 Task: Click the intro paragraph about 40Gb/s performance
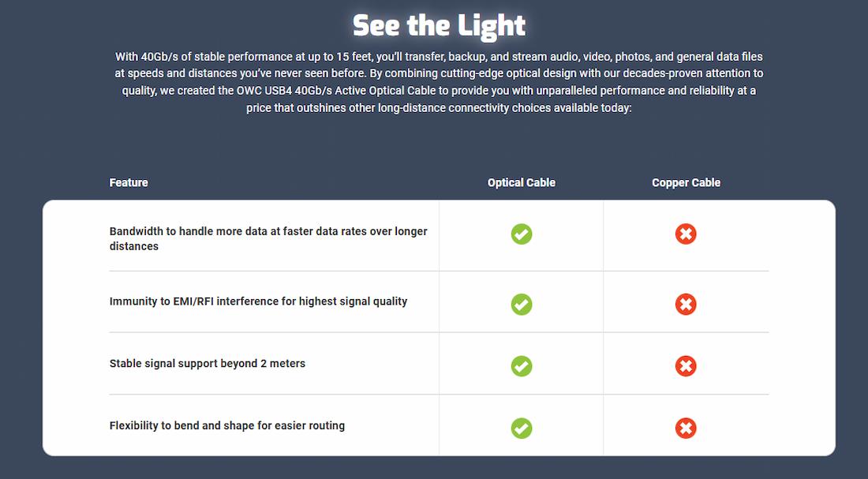439,82
